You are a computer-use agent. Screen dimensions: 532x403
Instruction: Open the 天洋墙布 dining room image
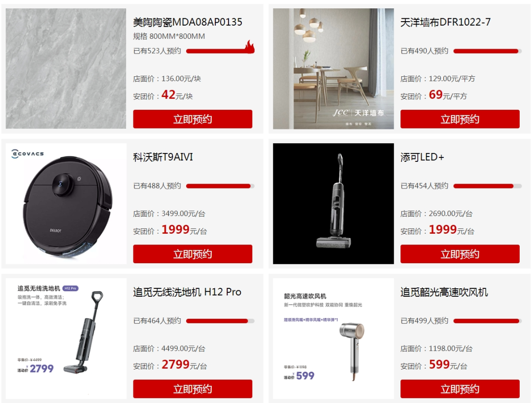[x=333, y=68]
